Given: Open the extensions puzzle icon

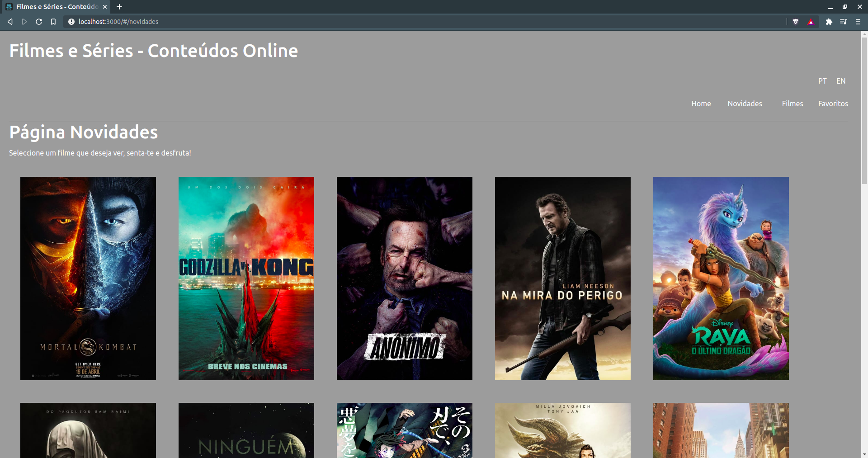Looking at the screenshot, I should pyautogui.click(x=829, y=22).
